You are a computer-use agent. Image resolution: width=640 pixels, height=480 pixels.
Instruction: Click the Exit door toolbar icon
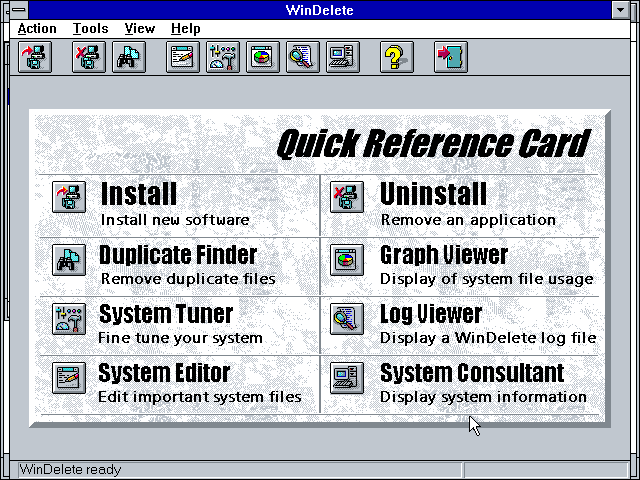pos(451,57)
